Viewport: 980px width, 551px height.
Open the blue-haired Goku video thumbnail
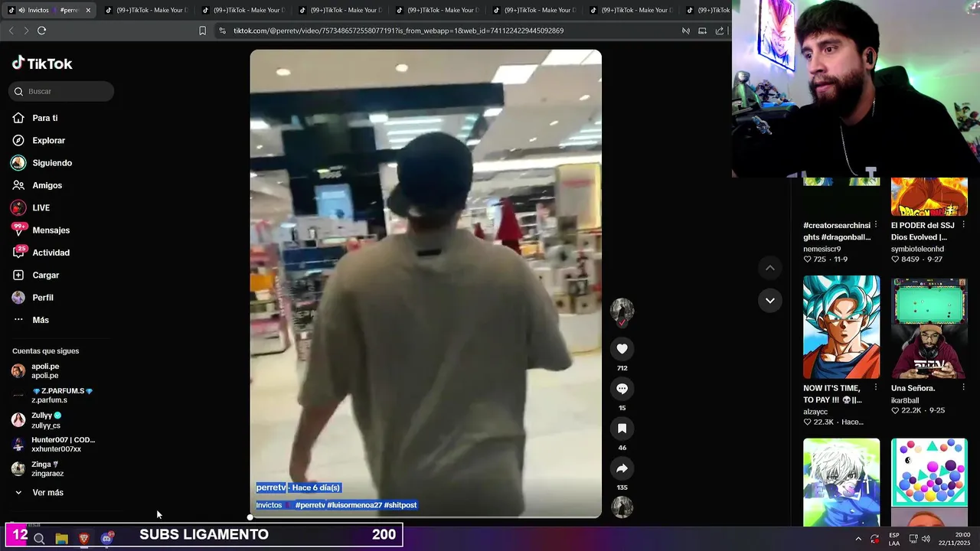pyautogui.click(x=841, y=328)
